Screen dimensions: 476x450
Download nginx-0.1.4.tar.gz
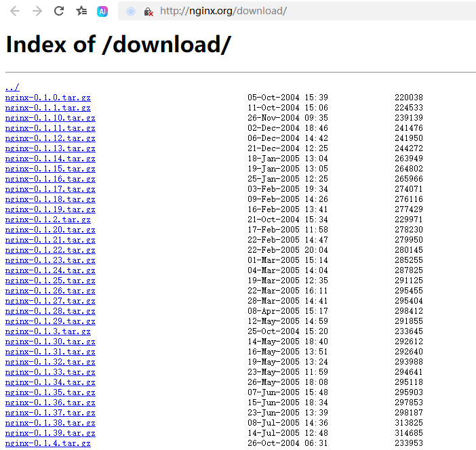point(48,443)
